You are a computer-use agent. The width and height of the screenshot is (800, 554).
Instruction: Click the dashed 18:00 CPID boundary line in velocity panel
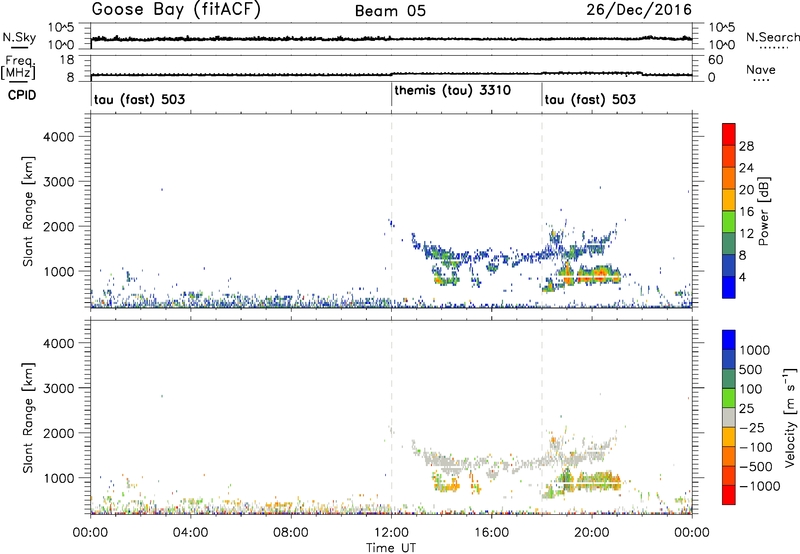tap(542, 417)
